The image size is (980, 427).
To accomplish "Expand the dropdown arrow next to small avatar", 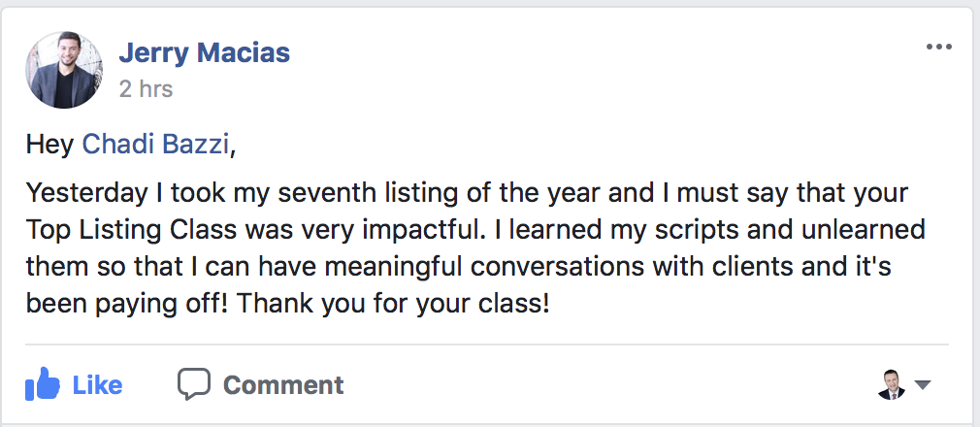I will click(923, 385).
